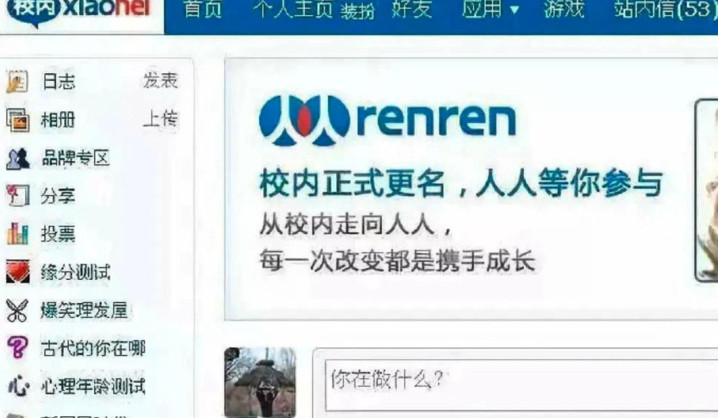Click the 装扮 link in navigation
The height and width of the screenshot is (418, 718).
(357, 11)
